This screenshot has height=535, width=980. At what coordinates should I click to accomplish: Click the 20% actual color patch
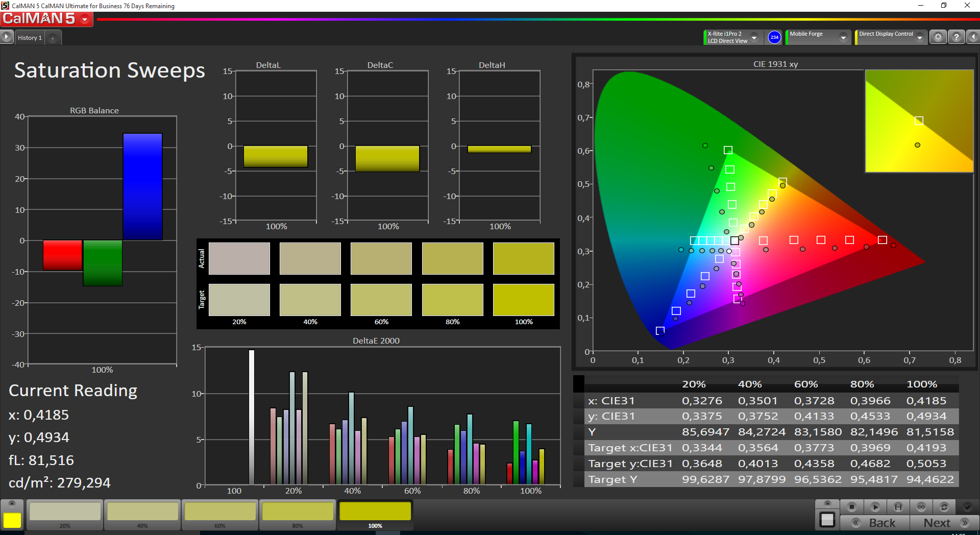click(239, 258)
